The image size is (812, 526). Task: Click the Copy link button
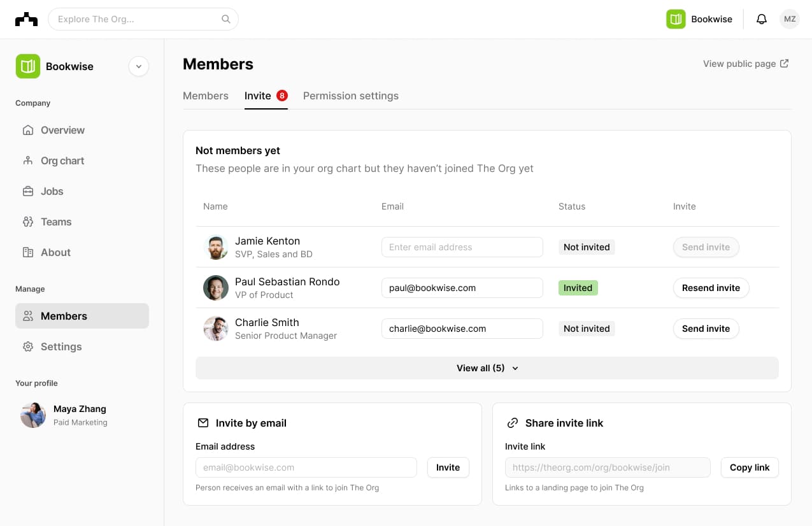[749, 467]
